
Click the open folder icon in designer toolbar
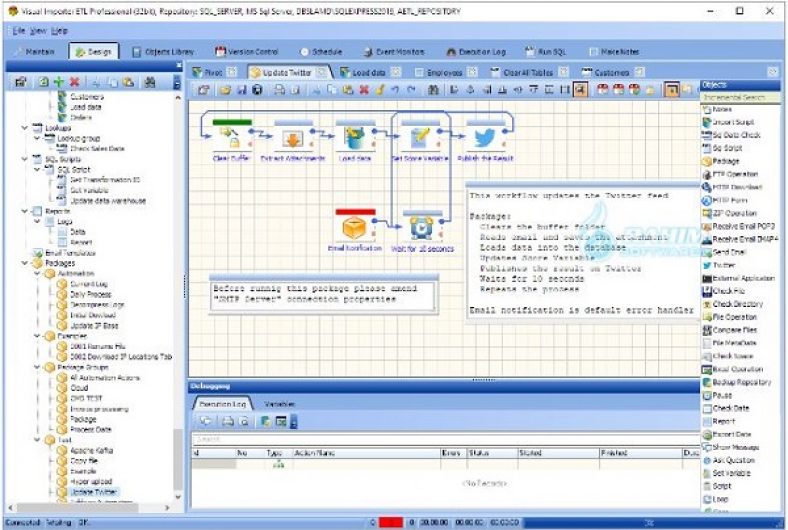225,90
